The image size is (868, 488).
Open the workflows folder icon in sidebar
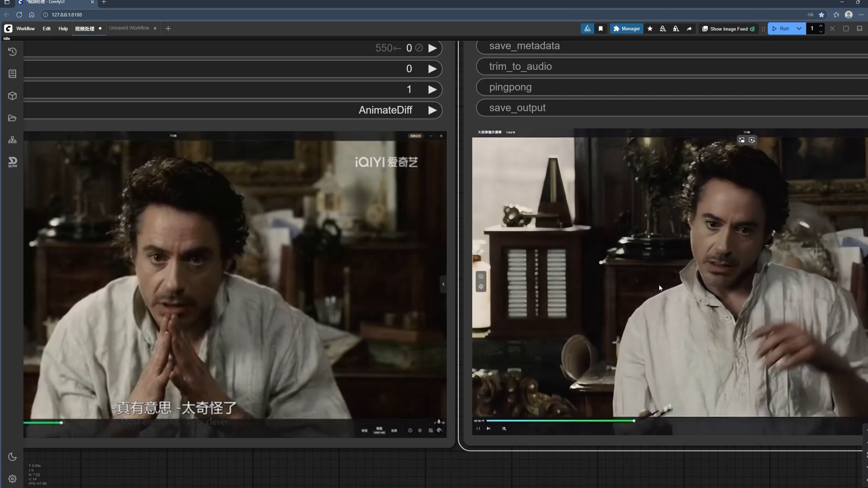click(12, 118)
